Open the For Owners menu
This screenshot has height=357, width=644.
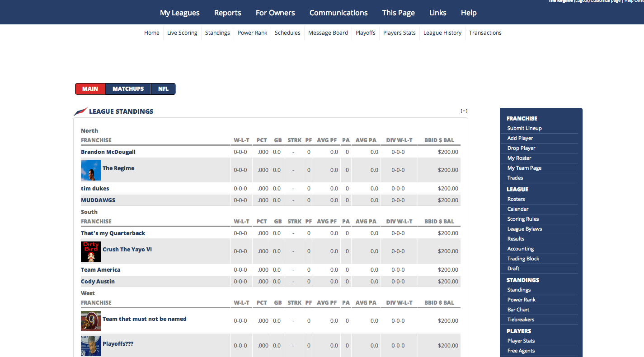click(275, 13)
